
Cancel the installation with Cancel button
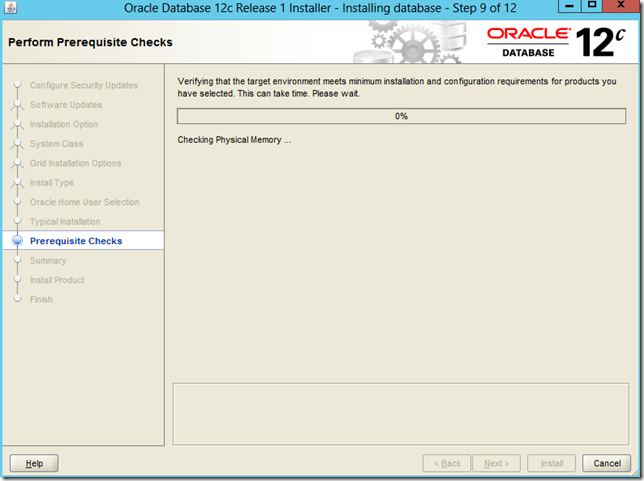(x=607, y=463)
